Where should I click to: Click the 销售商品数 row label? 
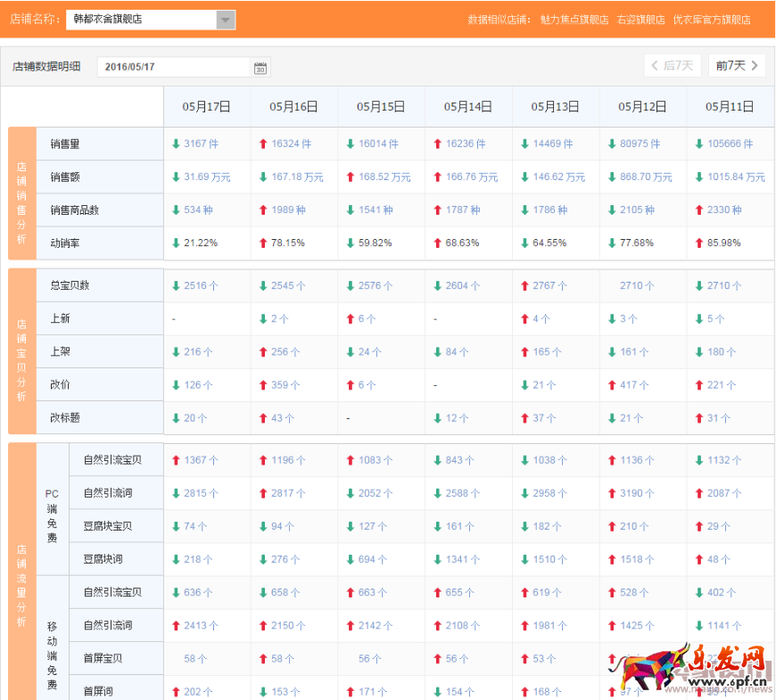[x=75, y=210]
